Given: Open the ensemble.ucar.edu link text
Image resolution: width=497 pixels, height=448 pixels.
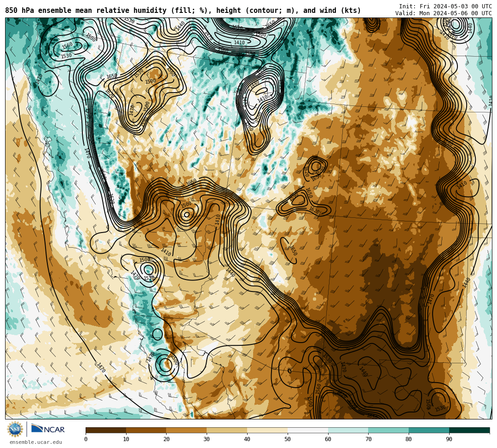Looking at the screenshot, I should tap(36, 442).
